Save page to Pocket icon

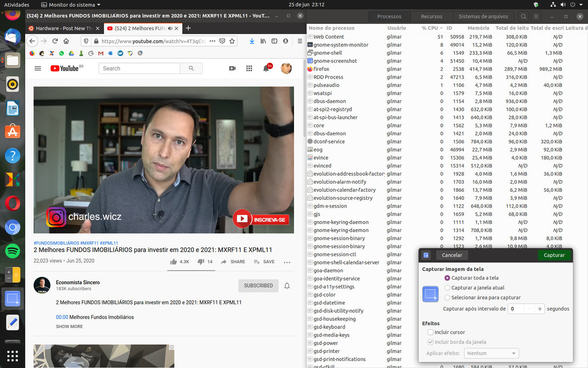222,41
